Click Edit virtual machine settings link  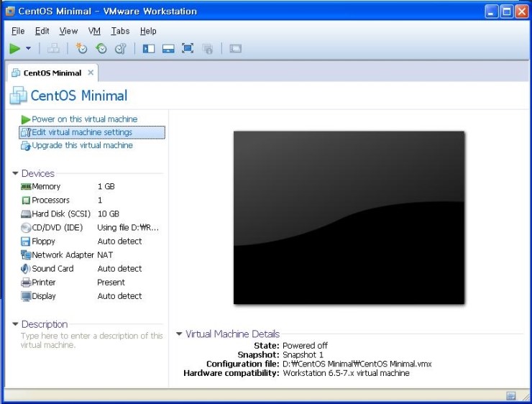point(81,132)
